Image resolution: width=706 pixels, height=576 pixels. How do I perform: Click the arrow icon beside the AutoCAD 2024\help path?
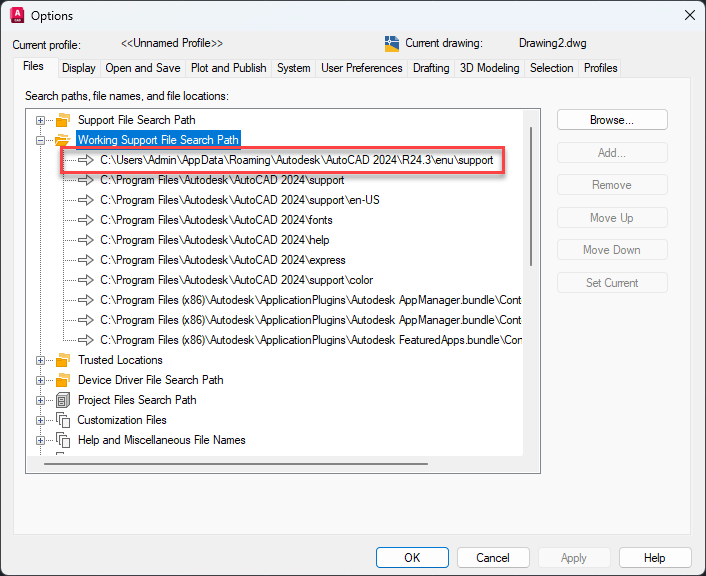86,240
